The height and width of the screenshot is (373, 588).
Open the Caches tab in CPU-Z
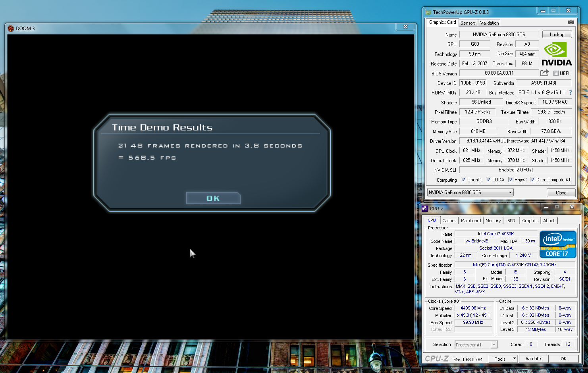click(x=449, y=221)
